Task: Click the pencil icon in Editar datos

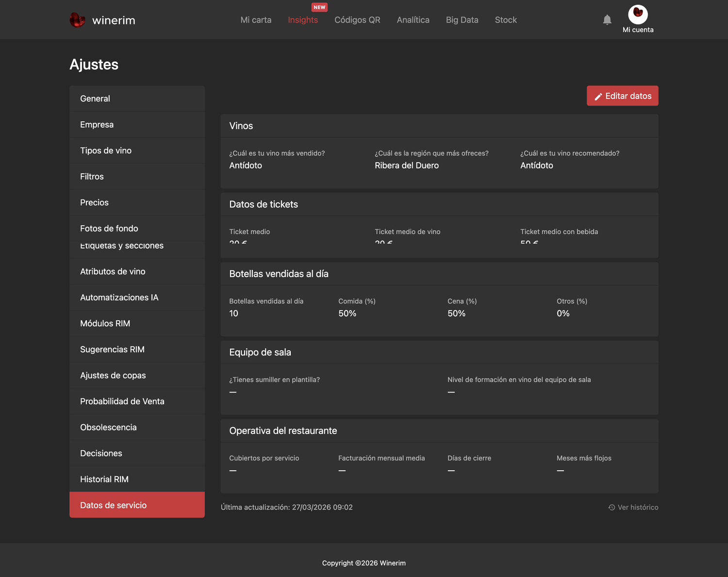Action: [x=598, y=97]
